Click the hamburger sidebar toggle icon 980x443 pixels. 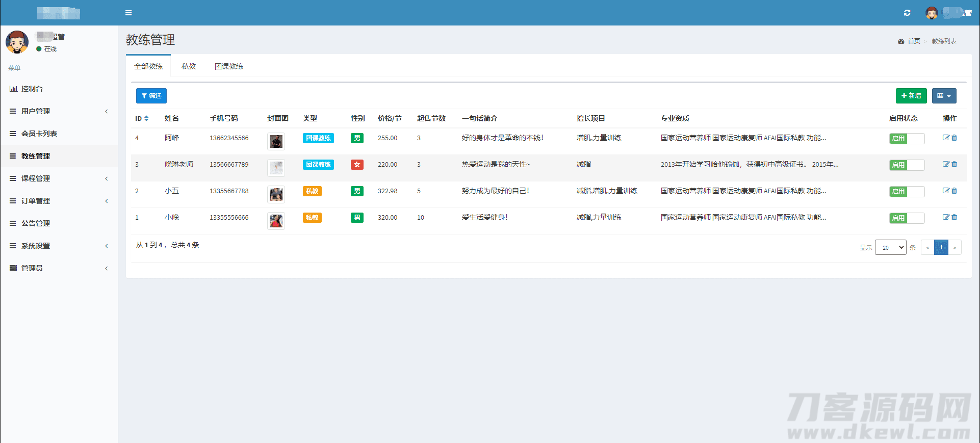pyautogui.click(x=128, y=13)
